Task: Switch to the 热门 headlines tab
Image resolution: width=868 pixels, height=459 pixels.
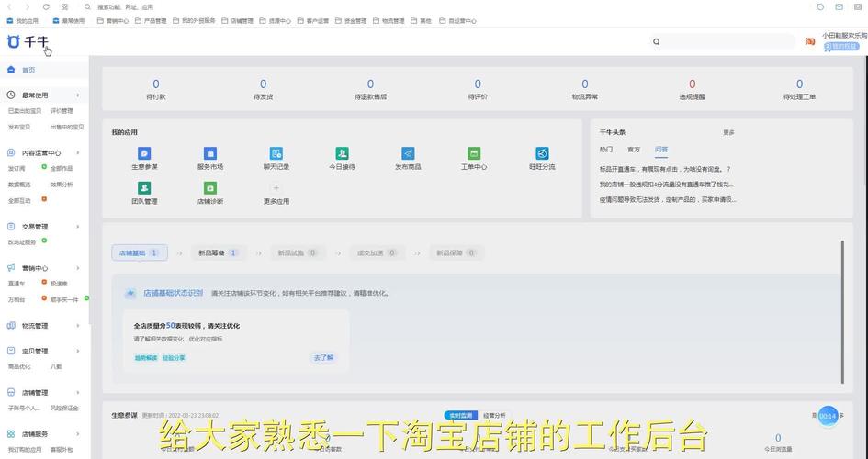Action: pyautogui.click(x=606, y=150)
